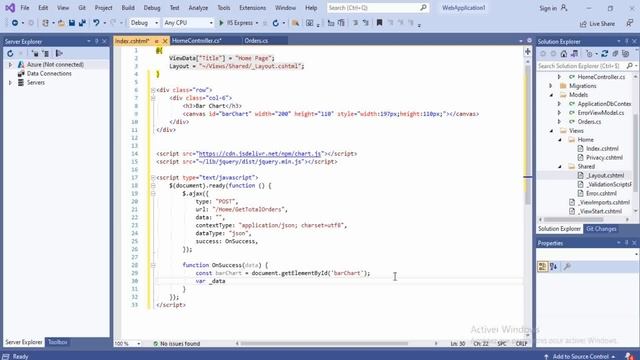The height and width of the screenshot is (360, 640).
Task: Click Show All Files icon in Solution Explorer
Action: [x=625, y=53]
